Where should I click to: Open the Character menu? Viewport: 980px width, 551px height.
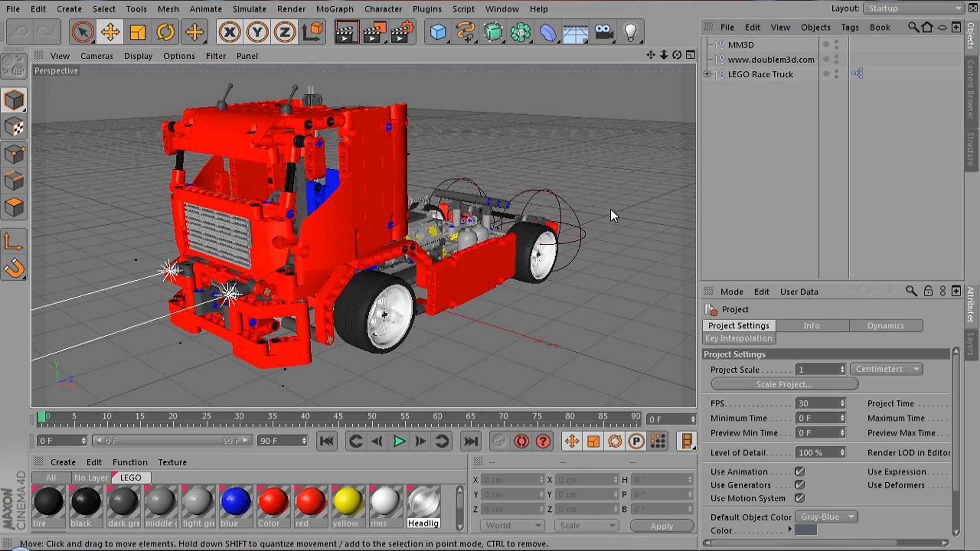click(383, 9)
